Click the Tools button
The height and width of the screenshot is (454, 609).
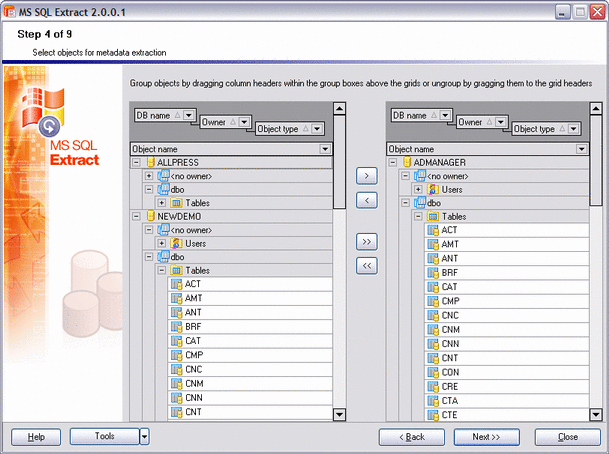104,436
